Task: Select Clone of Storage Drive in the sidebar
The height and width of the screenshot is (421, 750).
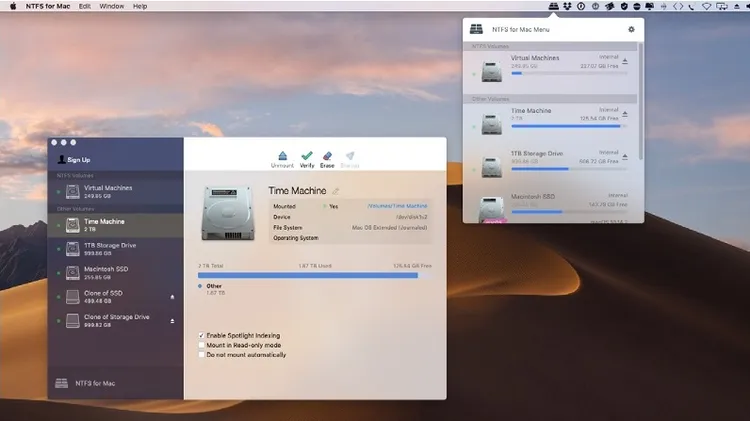Action: [x=115, y=321]
